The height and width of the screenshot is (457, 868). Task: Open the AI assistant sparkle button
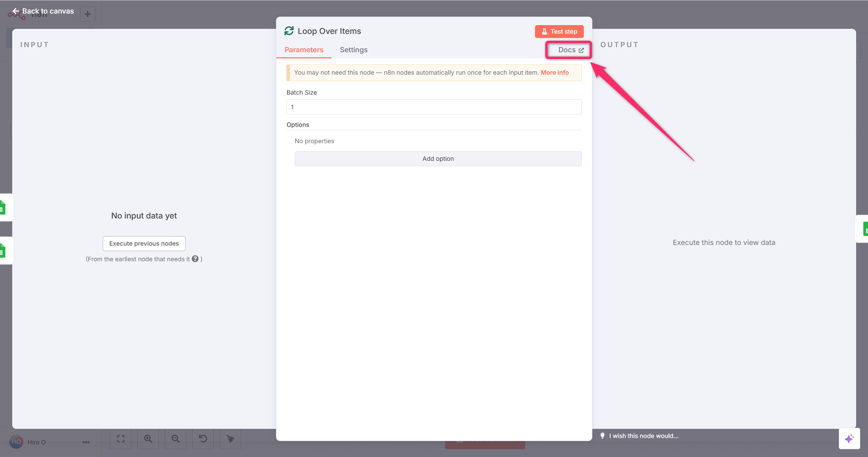(x=849, y=438)
